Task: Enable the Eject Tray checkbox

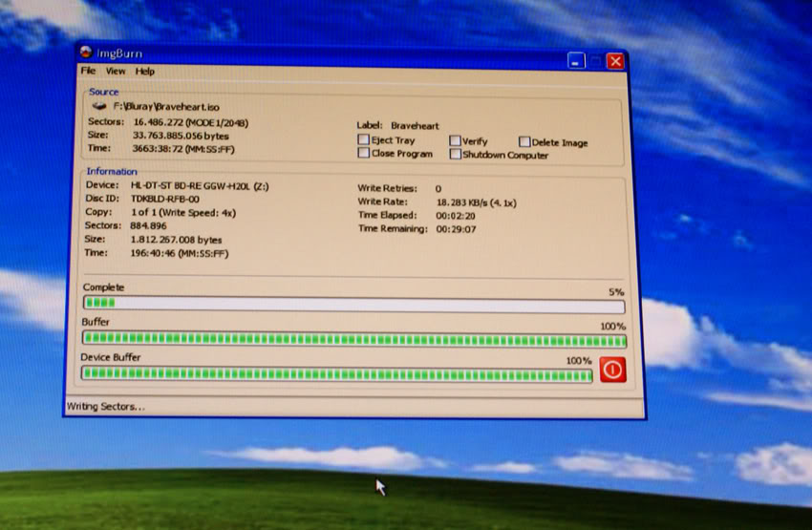Action: coord(364,139)
